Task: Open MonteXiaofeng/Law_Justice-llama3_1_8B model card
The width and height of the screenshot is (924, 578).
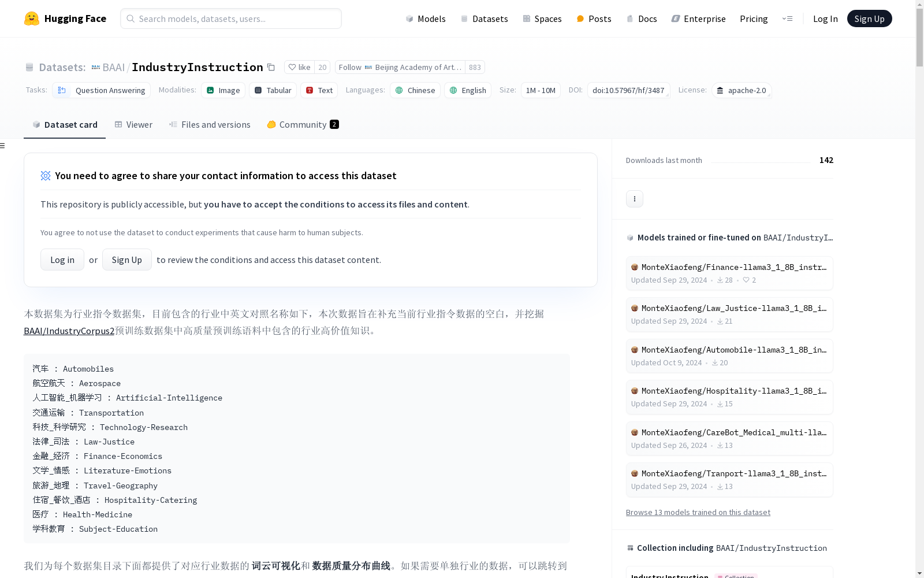Action: pos(729,314)
